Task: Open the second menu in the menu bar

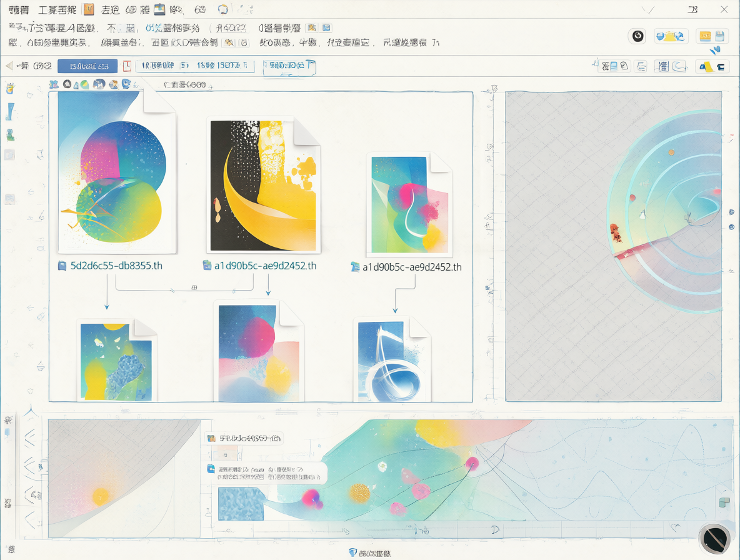Action: 57,10
